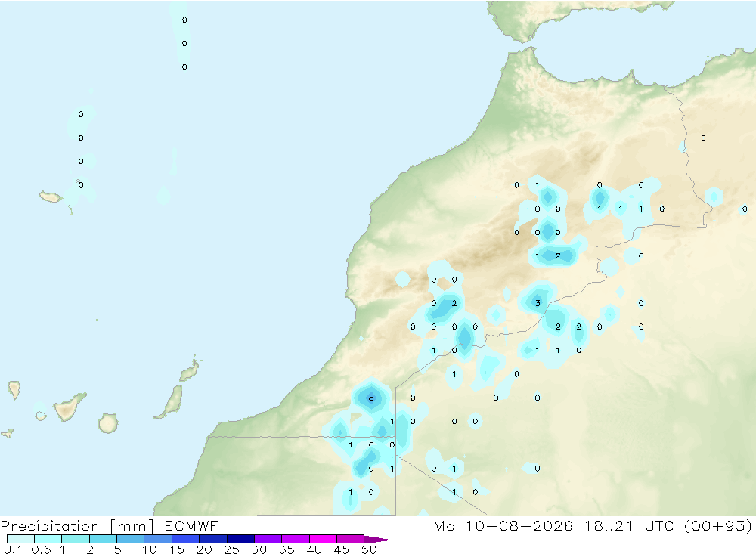The height and width of the screenshot is (554, 756).
Task: Click the legend swatch between 35 and 40
Action: coord(295,539)
